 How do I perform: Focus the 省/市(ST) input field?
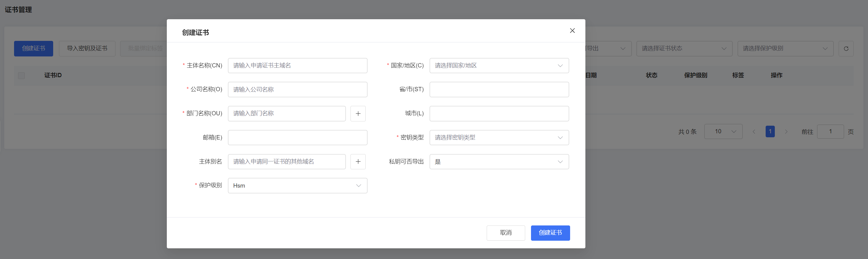(499, 89)
